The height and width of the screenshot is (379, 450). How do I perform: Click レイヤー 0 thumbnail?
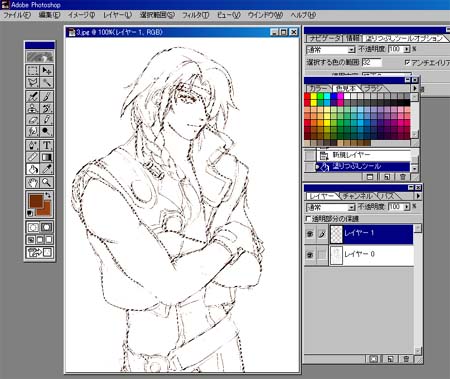pyautogui.click(x=336, y=255)
